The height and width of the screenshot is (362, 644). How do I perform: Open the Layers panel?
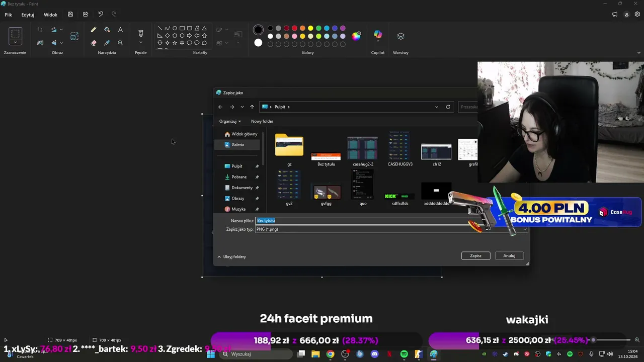coord(400,36)
